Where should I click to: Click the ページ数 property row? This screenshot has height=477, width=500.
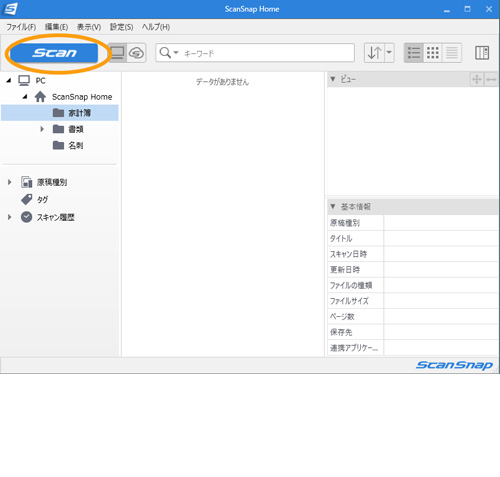pyautogui.click(x=413, y=317)
